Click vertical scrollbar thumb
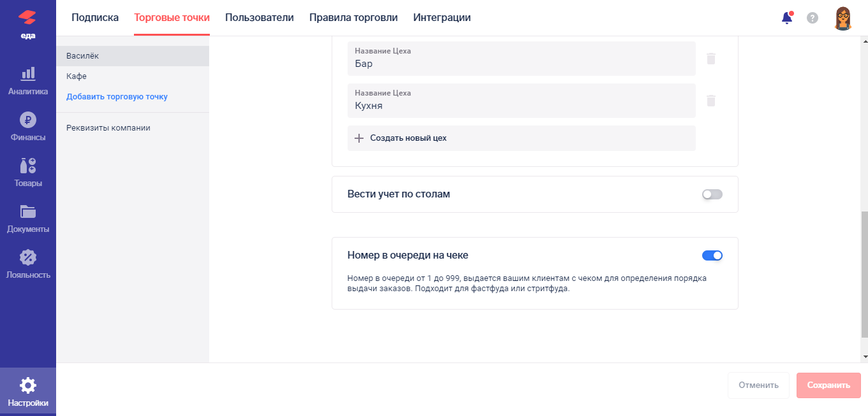The image size is (868, 416). pyautogui.click(x=865, y=275)
